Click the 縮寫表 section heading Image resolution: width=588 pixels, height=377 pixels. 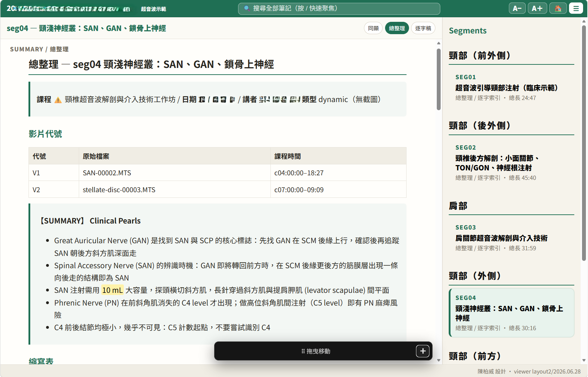[x=41, y=361]
